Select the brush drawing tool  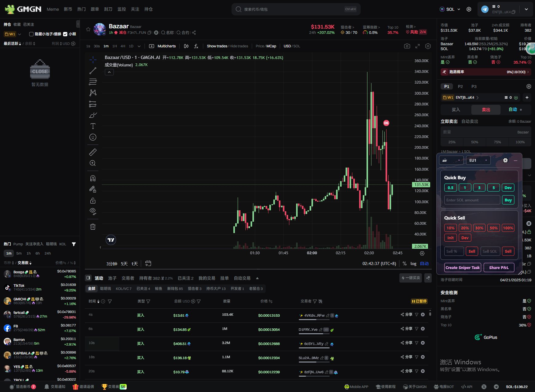93,115
